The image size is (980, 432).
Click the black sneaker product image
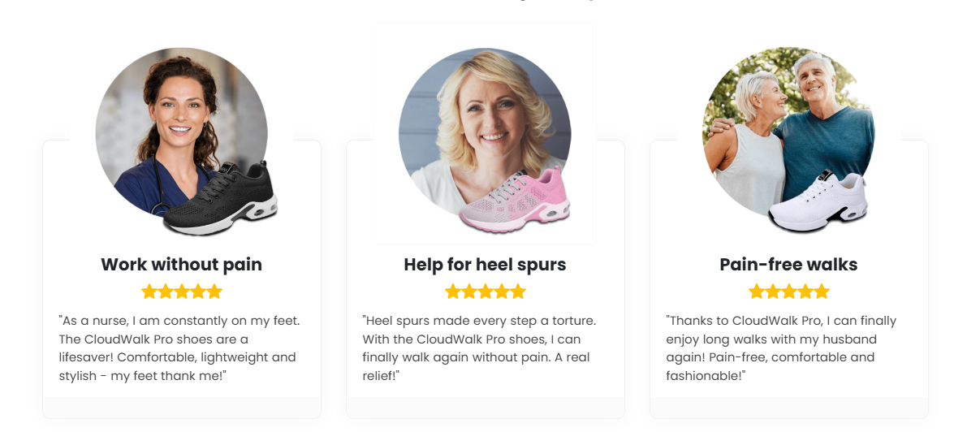(x=221, y=199)
